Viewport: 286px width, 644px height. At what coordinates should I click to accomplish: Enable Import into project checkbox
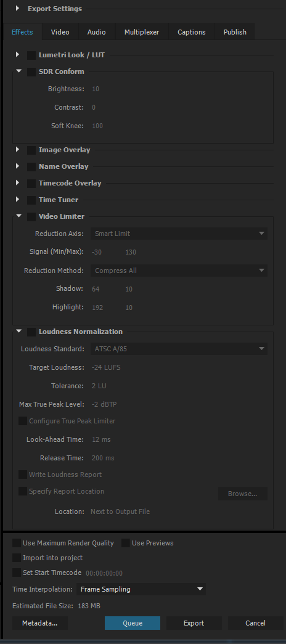point(17,558)
